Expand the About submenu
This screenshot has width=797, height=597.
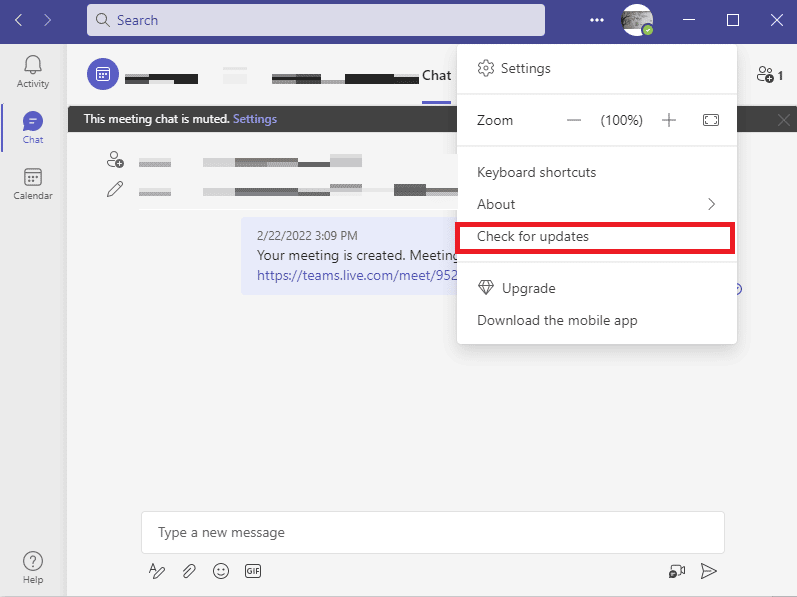point(597,204)
